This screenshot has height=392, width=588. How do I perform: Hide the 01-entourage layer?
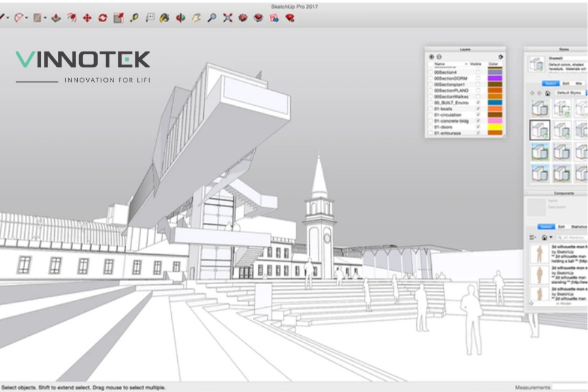(x=478, y=133)
